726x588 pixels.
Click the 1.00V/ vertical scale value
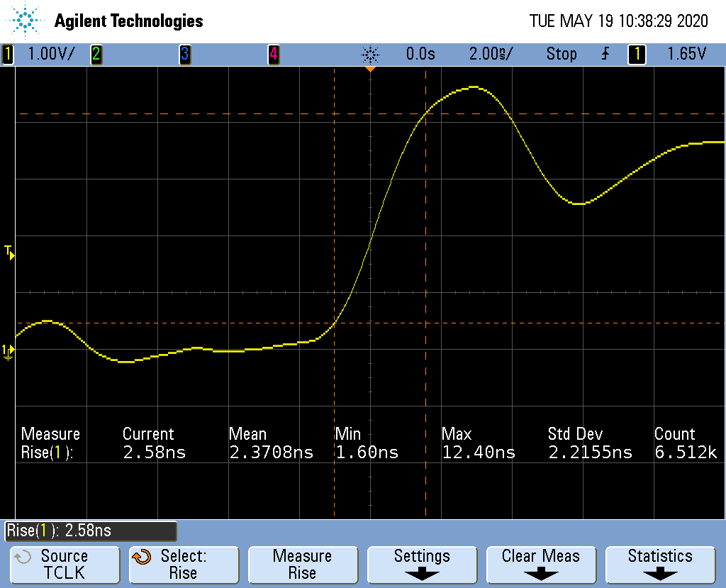point(51,54)
